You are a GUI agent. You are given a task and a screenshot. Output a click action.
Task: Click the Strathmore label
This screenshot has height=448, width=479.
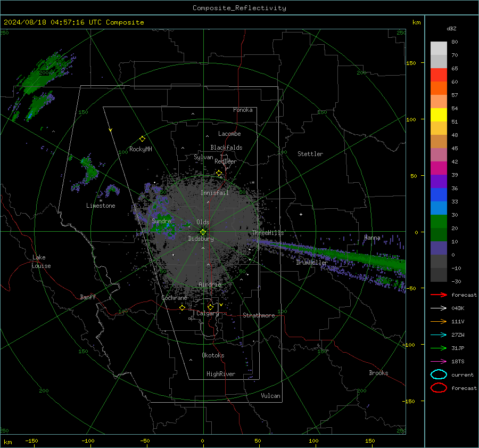pos(259,315)
